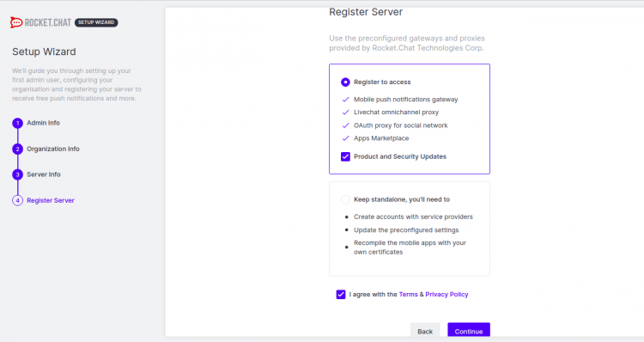Click the Setup Wizard badge
The width and height of the screenshot is (644, 342).
point(96,22)
